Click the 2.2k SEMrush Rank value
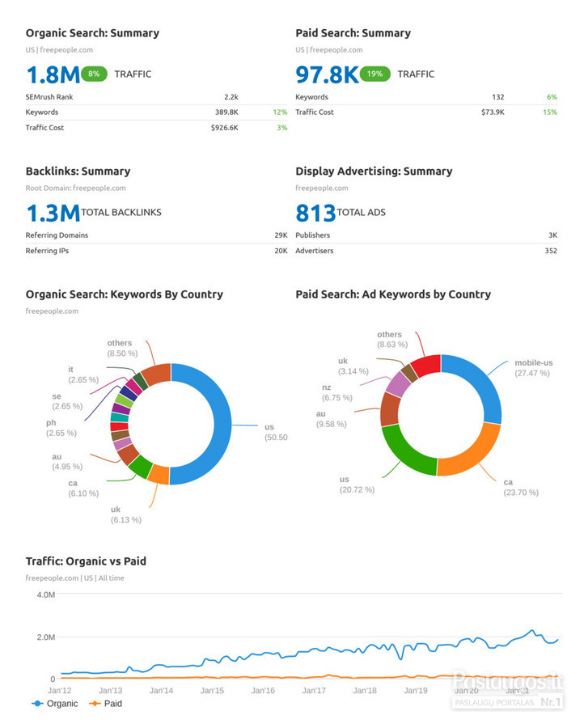The width and height of the screenshot is (584, 728). pos(231,97)
